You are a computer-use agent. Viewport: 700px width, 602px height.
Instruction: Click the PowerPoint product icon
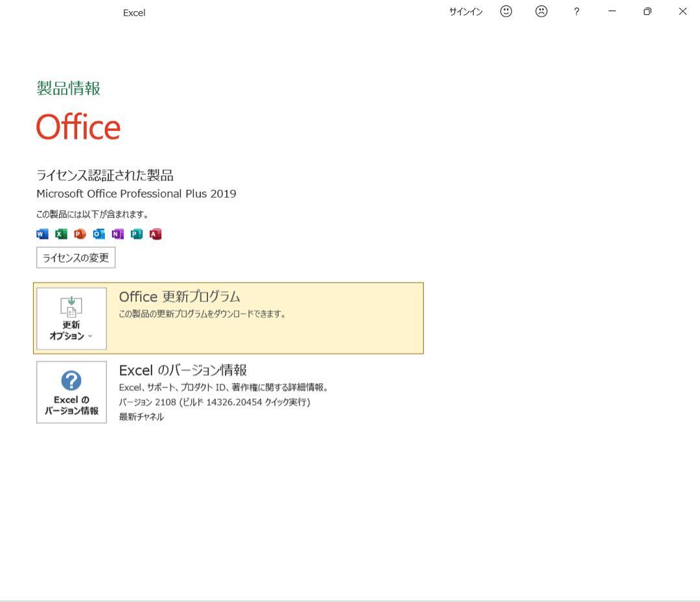pos(80,235)
